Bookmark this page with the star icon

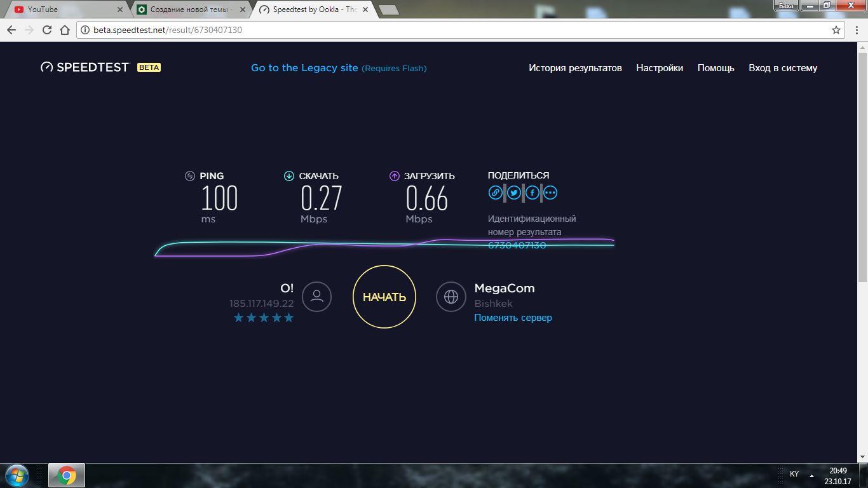pos(836,30)
